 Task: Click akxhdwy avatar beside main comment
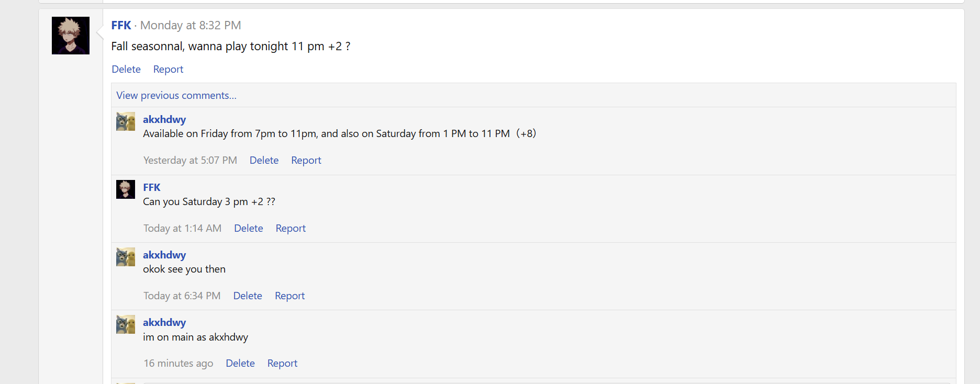(126, 324)
